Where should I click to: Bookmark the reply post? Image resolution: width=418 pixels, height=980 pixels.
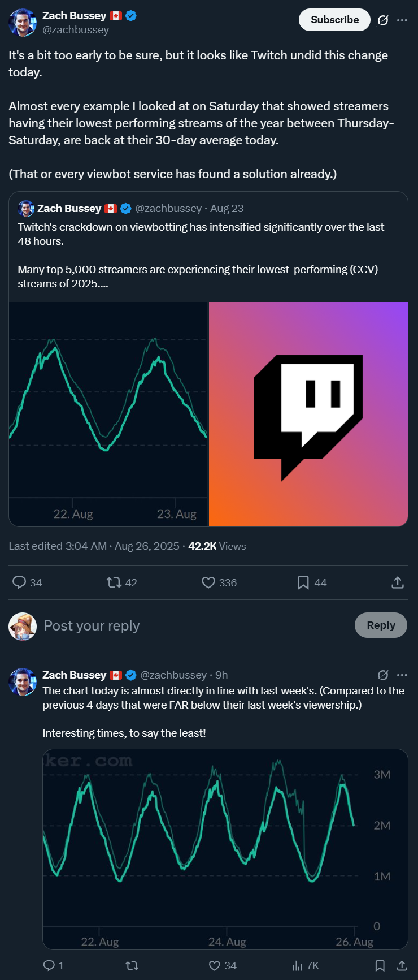[380, 966]
